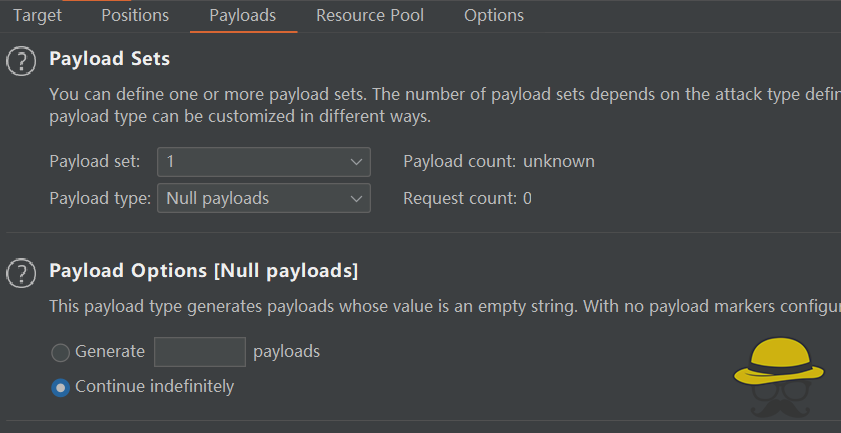The height and width of the screenshot is (433, 841).
Task: Open the Positions tab
Action: [135, 16]
